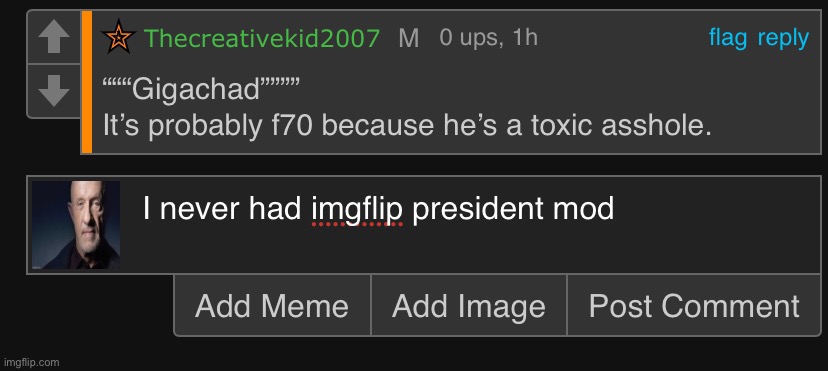Viewport: 828px width, 371px height.
Task: Click the imgflip.com watermark
Action: point(31,363)
